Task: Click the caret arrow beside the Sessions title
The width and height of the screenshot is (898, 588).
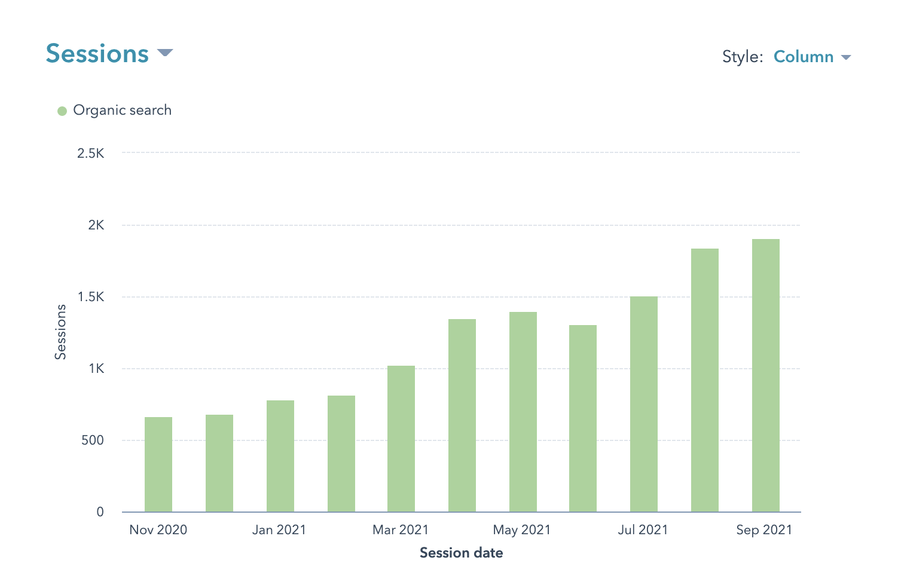Action: coord(165,53)
